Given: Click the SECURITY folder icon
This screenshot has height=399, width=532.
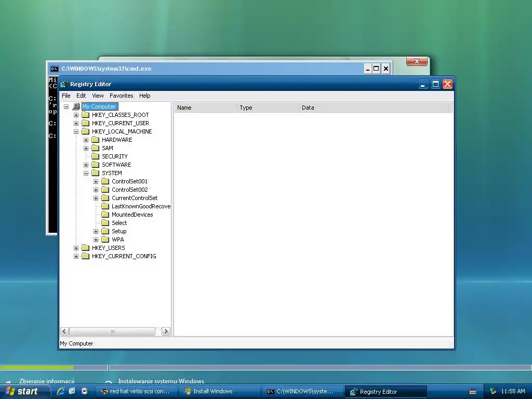Looking at the screenshot, I should 96,156.
